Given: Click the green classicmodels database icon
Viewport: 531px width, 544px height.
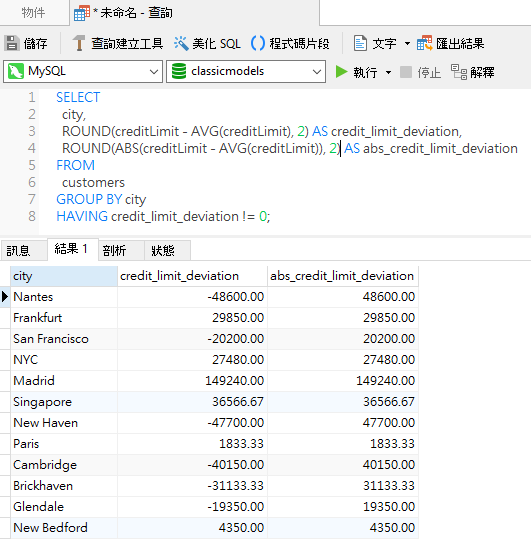Looking at the screenshot, I should 179,71.
